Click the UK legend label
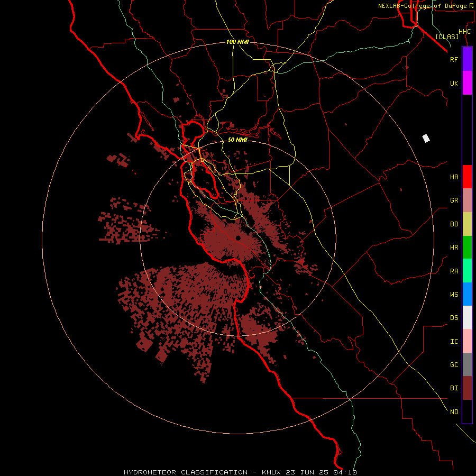The width and height of the screenshot is (476, 476). pos(454,84)
